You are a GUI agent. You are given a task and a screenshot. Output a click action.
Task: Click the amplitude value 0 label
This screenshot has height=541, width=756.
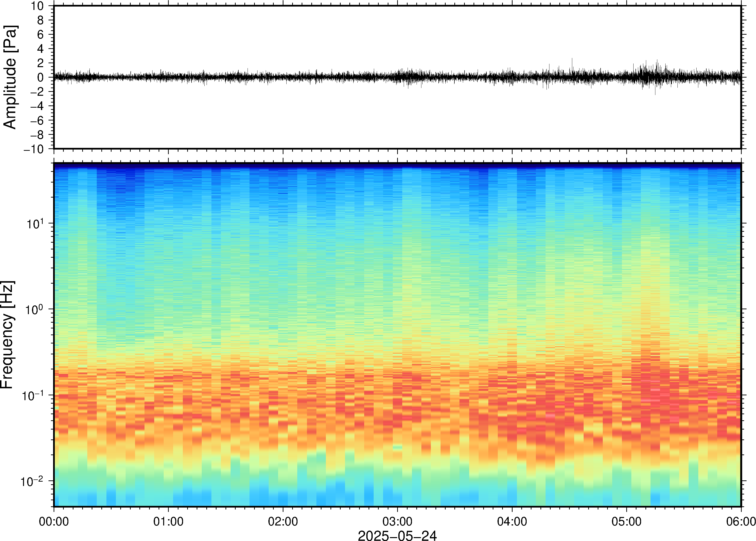[x=41, y=77]
